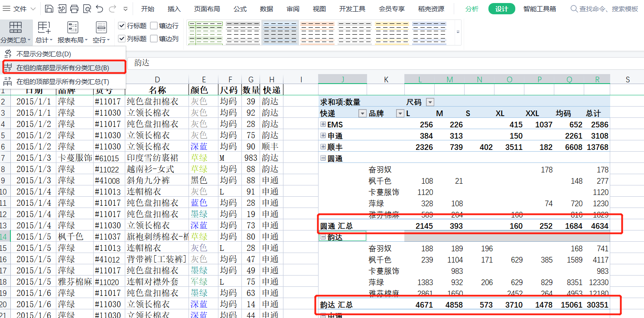Expand the EMS row group

[x=323, y=124]
